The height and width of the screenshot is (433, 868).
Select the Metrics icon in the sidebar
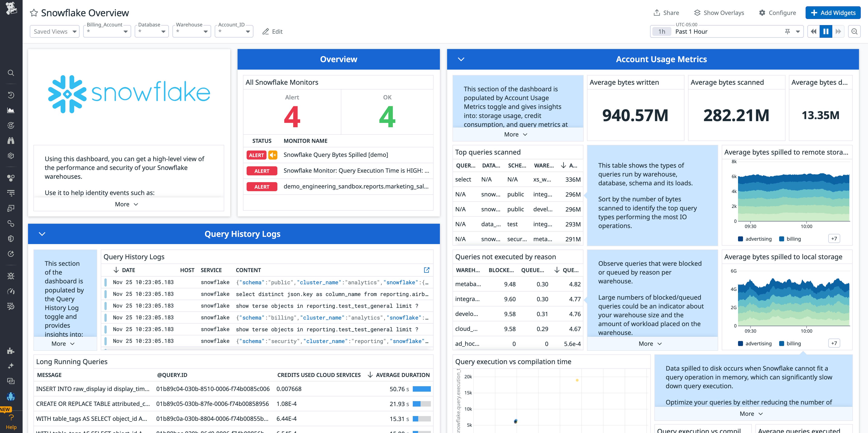(x=11, y=110)
